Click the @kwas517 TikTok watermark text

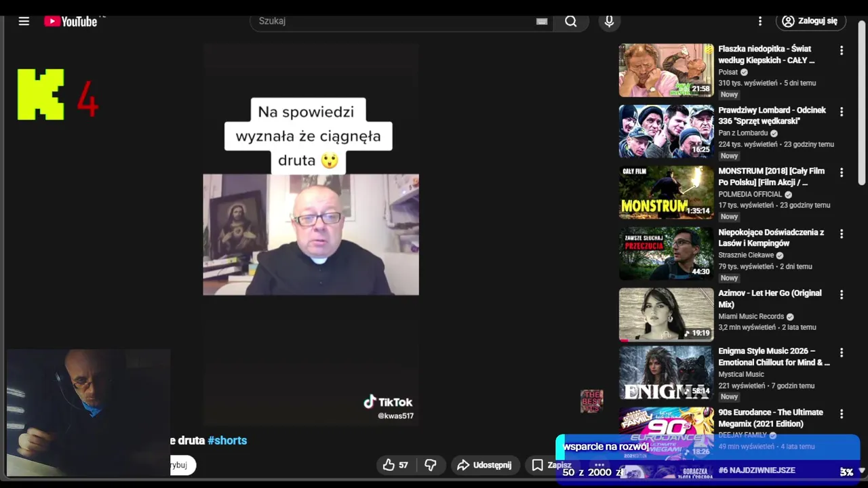(395, 415)
